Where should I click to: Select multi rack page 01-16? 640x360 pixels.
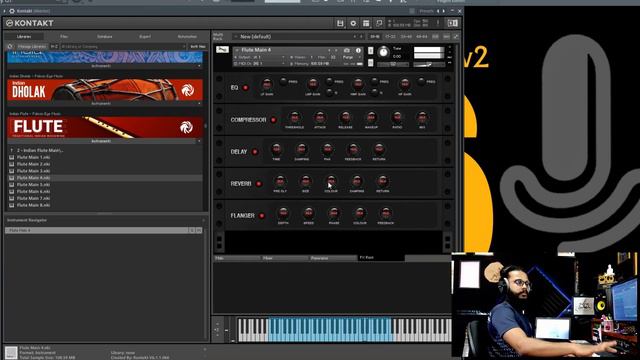tap(374, 37)
